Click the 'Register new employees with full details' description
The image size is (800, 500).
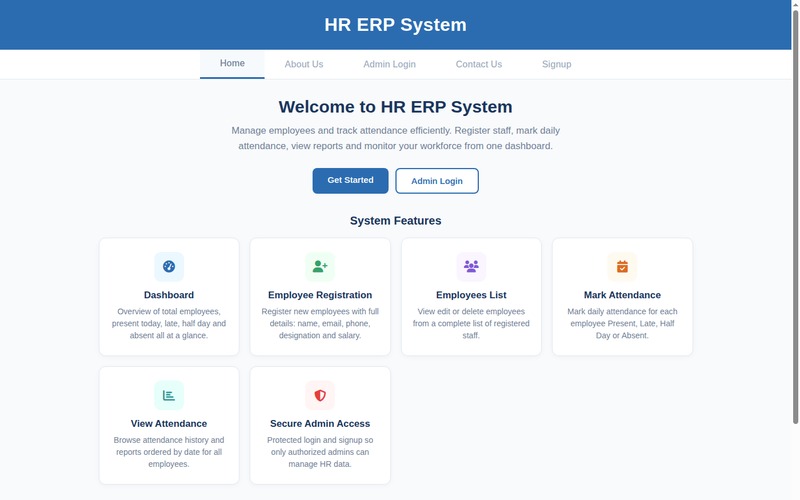(x=320, y=323)
